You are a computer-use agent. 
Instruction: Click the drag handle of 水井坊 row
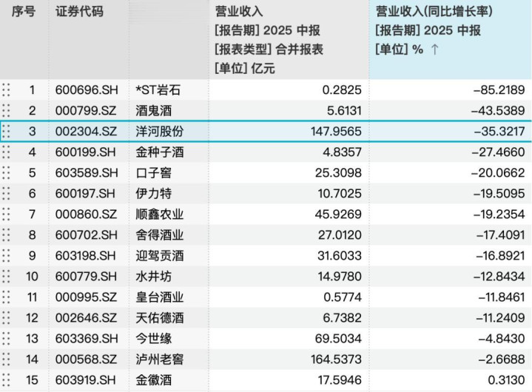coord(6,277)
